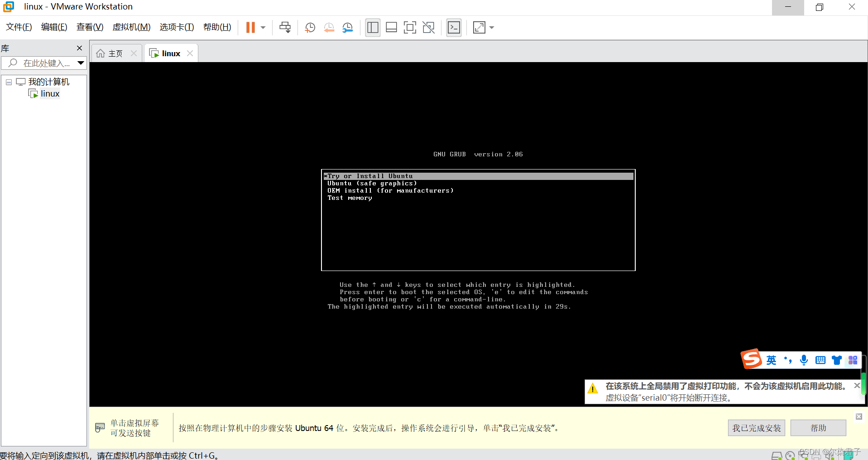868x460 pixels.
Task: Select 'OEM install (for manufacturers)' entry
Action: tap(390, 191)
